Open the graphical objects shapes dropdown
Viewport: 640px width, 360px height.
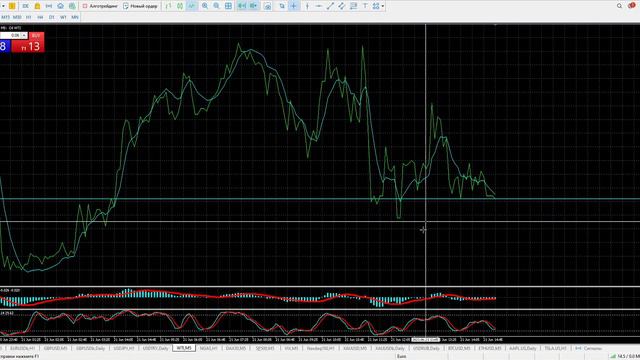pyautogui.click(x=378, y=6)
